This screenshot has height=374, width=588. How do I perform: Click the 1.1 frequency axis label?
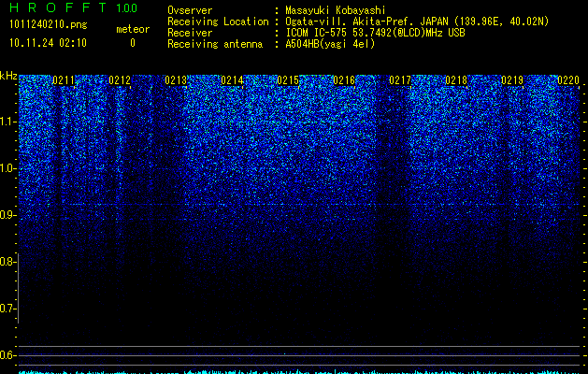click(x=7, y=122)
